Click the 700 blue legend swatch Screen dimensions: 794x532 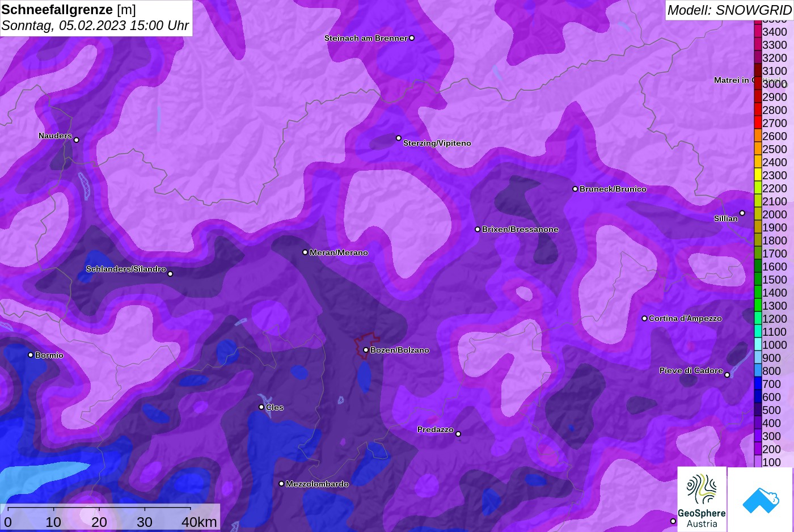[758, 384]
